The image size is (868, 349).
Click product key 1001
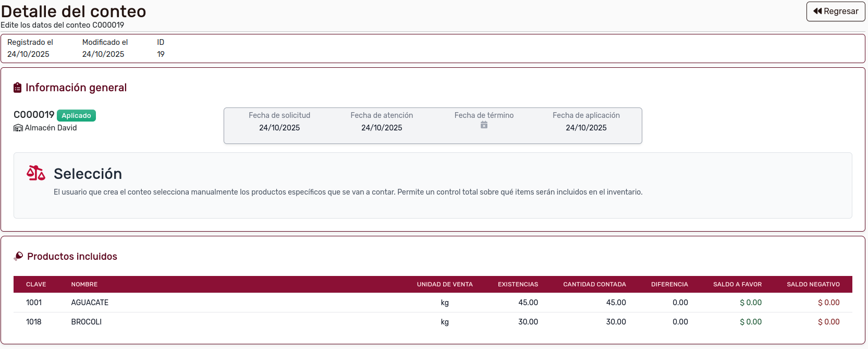(34, 303)
